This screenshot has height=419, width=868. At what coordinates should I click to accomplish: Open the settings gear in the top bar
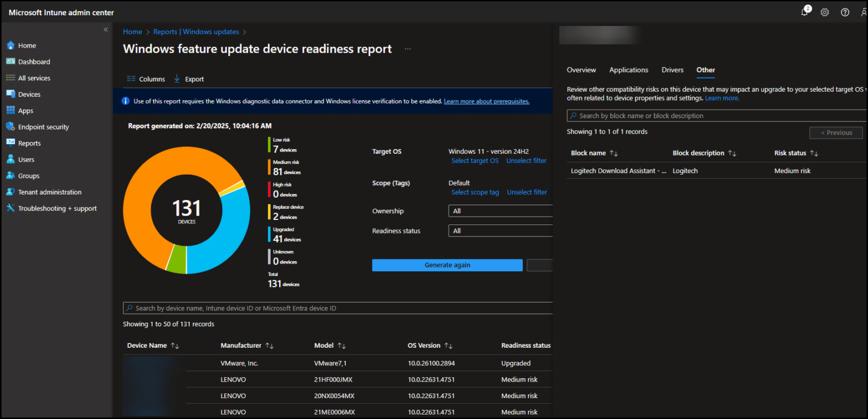(824, 11)
